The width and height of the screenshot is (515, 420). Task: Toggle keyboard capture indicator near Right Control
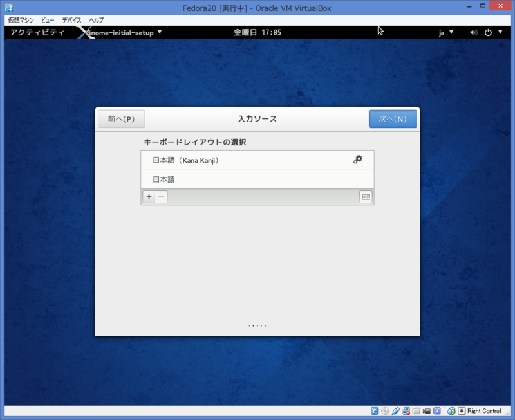461,410
